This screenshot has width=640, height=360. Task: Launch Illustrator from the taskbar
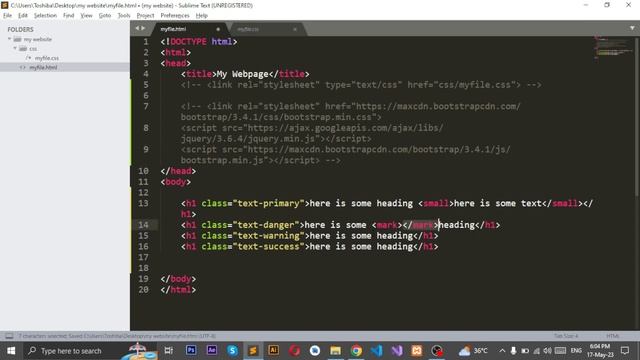pyautogui.click(x=273, y=351)
